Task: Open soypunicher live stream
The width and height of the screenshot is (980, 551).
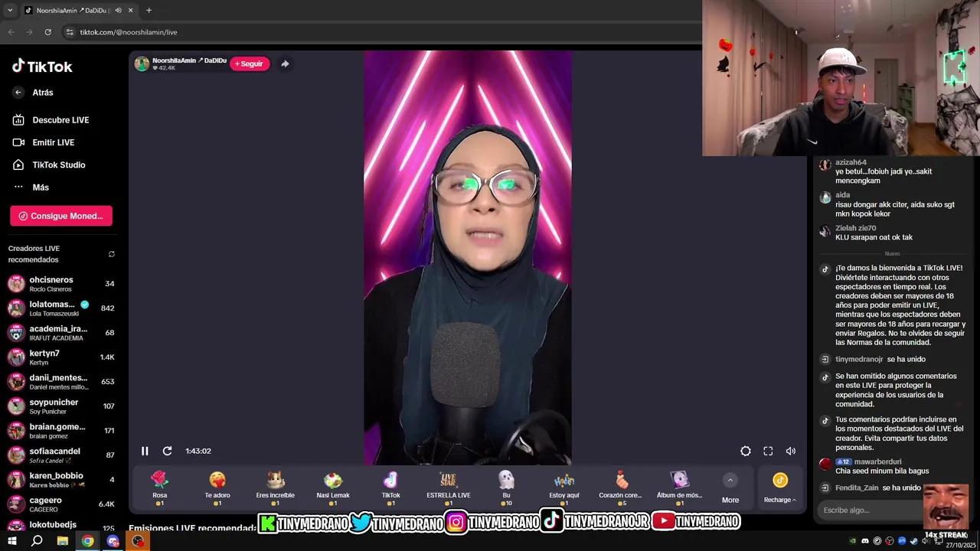Action: pyautogui.click(x=61, y=406)
